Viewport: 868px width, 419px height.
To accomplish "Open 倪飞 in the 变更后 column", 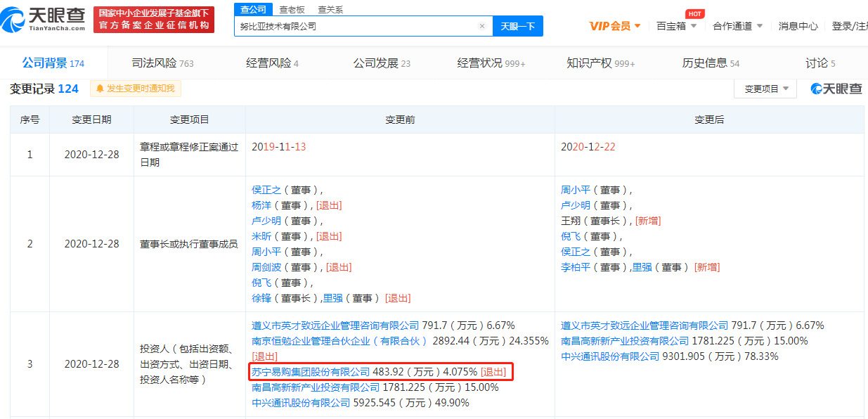I will point(571,236).
